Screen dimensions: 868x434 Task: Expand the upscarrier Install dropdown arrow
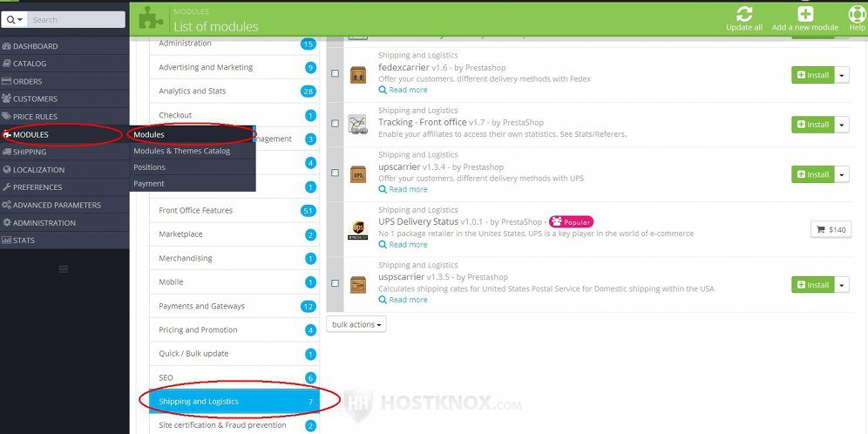click(x=842, y=174)
